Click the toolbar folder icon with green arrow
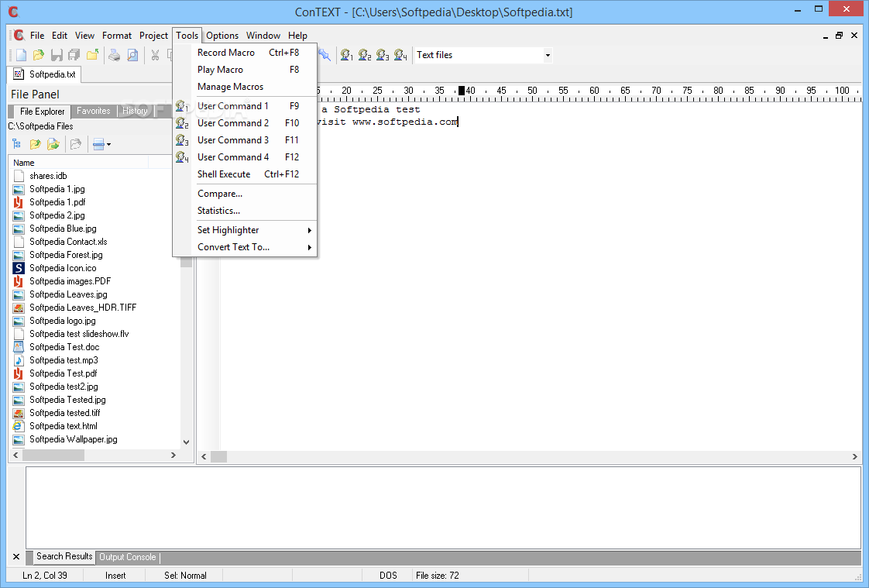This screenshot has height=588, width=869. click(x=92, y=55)
